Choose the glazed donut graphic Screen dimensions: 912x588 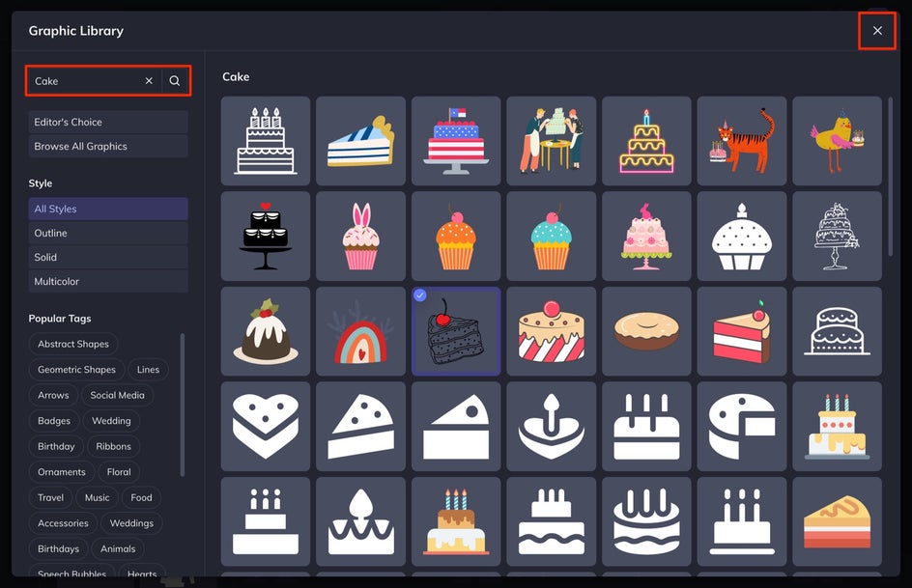point(646,331)
